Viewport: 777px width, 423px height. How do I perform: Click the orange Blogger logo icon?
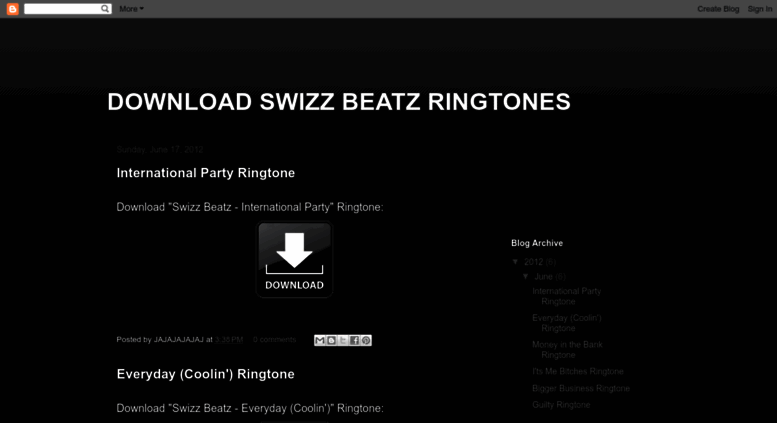coord(12,9)
